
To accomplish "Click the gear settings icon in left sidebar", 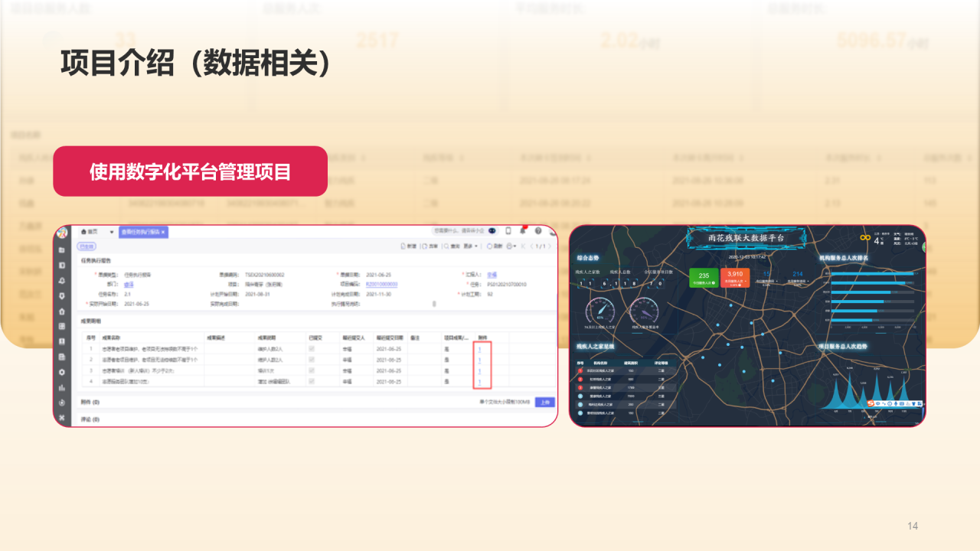I will pos(62,372).
